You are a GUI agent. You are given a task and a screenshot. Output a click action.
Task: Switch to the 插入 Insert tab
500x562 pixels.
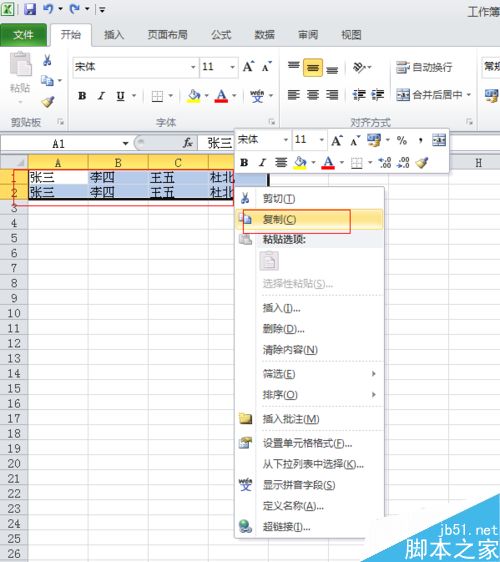114,35
